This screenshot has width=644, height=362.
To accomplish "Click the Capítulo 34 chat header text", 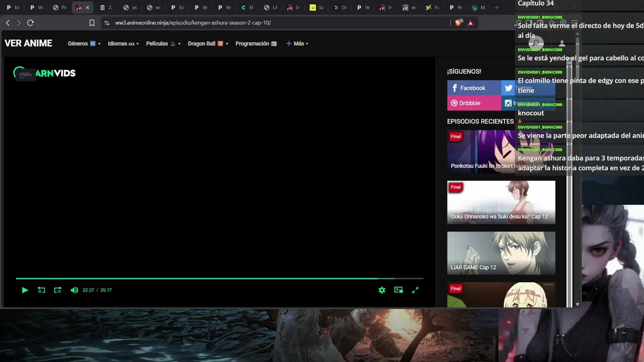I will click(536, 4).
